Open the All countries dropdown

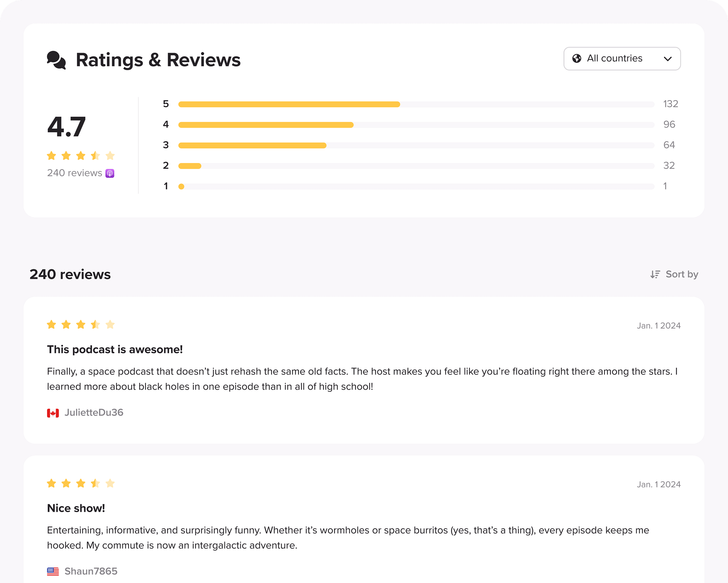coord(622,58)
